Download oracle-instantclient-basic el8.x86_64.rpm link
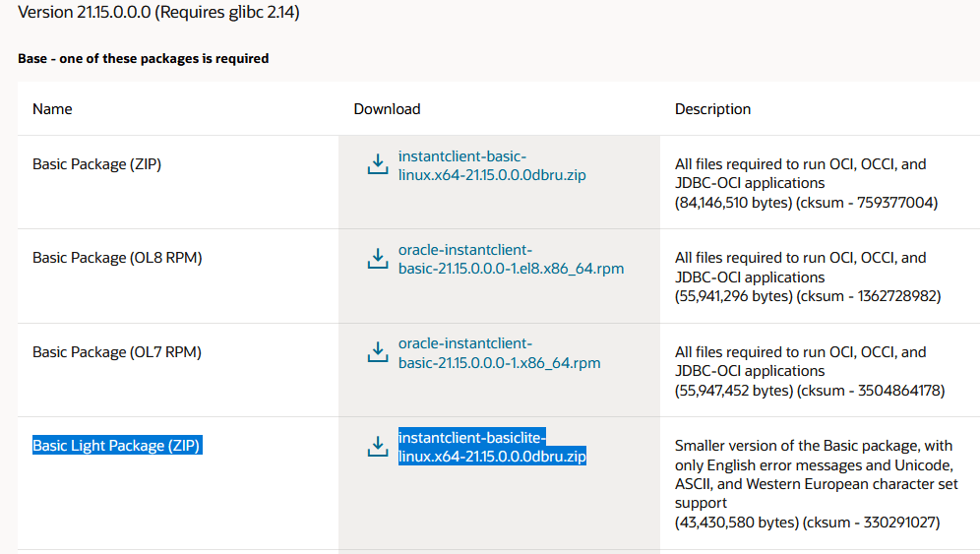 (511, 259)
